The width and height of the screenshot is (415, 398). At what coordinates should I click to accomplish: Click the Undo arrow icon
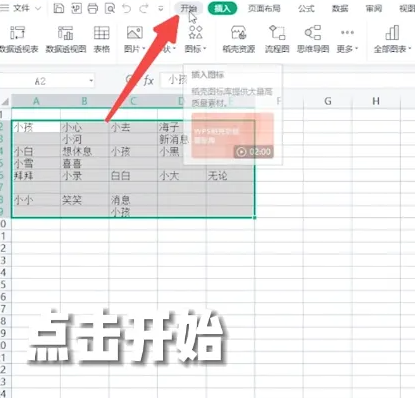(x=127, y=8)
